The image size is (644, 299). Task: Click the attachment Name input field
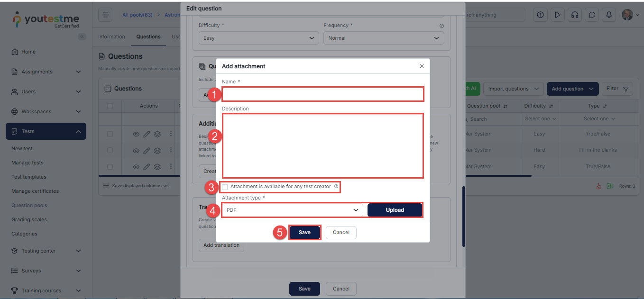click(322, 94)
